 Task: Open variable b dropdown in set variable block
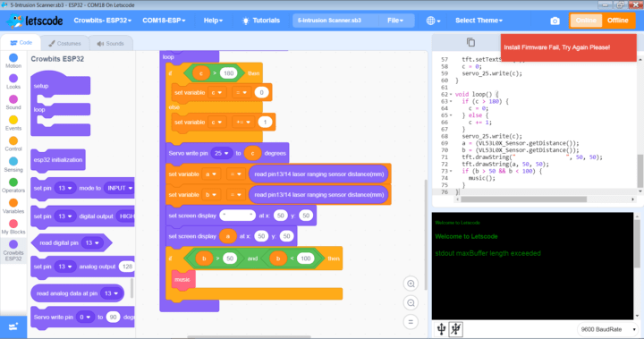211,195
